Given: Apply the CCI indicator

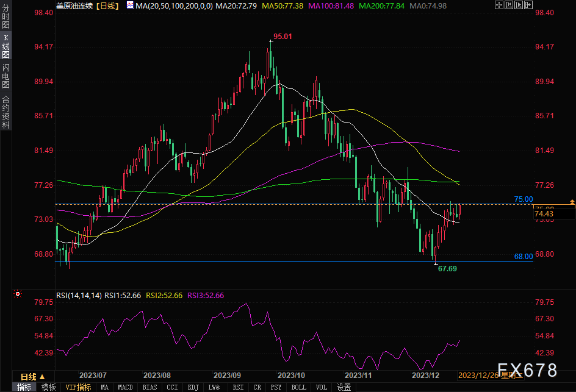Looking at the screenshot, I should click(x=172, y=387).
